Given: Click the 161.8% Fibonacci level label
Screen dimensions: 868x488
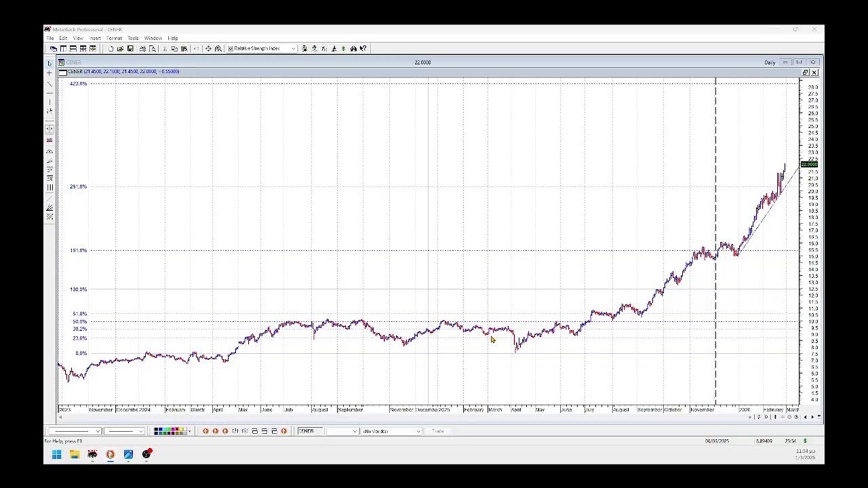Looking at the screenshot, I should pyautogui.click(x=78, y=251).
